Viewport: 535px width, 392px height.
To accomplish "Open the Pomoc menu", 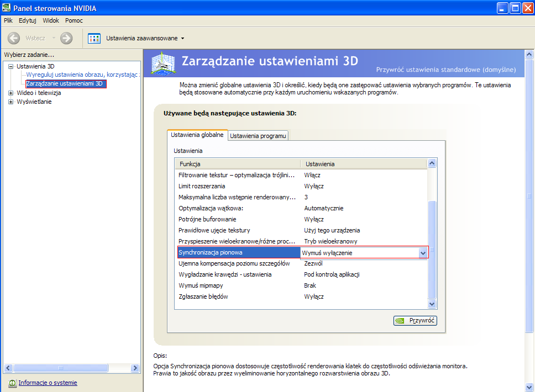I will pos(74,20).
